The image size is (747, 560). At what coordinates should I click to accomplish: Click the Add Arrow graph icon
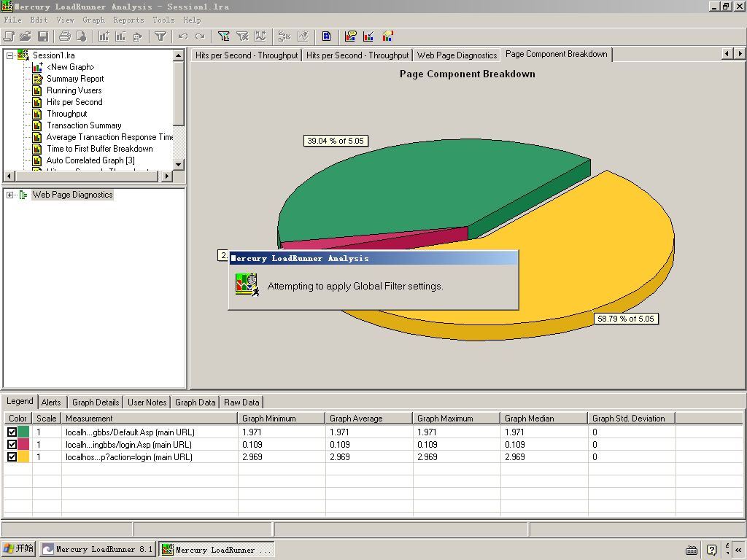tap(368, 36)
